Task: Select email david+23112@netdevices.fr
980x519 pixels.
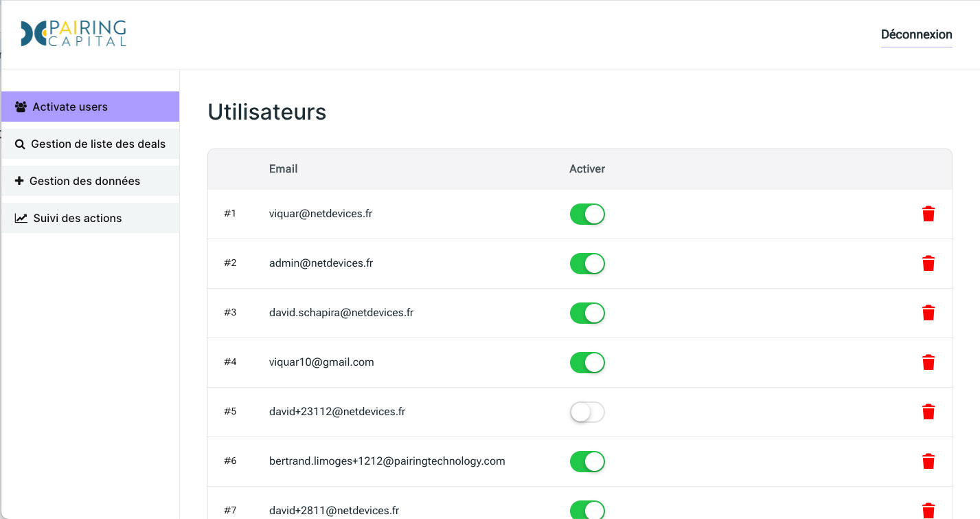Action: click(337, 412)
